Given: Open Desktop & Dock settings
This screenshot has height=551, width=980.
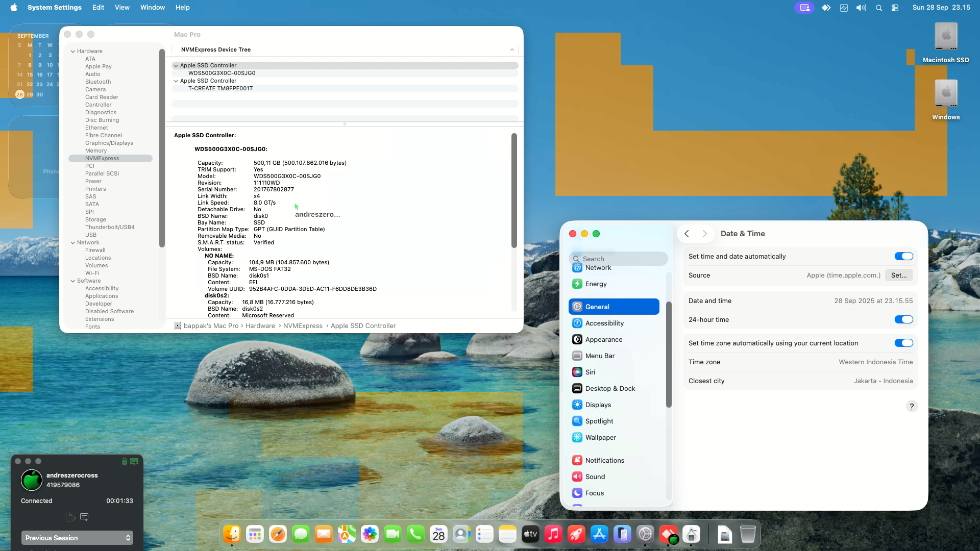Looking at the screenshot, I should click(614, 388).
